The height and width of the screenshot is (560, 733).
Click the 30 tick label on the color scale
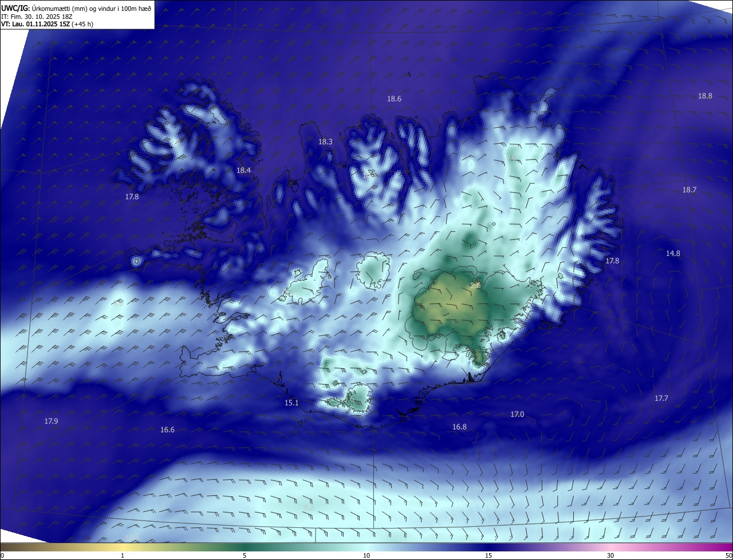pyautogui.click(x=610, y=555)
